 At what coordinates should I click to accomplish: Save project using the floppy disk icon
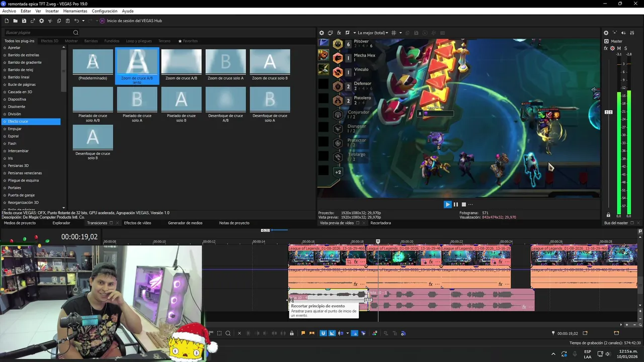24,21
